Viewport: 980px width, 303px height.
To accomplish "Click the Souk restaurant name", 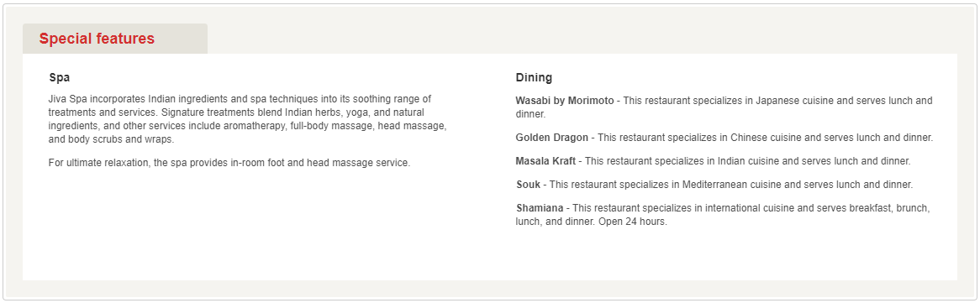I will (528, 185).
